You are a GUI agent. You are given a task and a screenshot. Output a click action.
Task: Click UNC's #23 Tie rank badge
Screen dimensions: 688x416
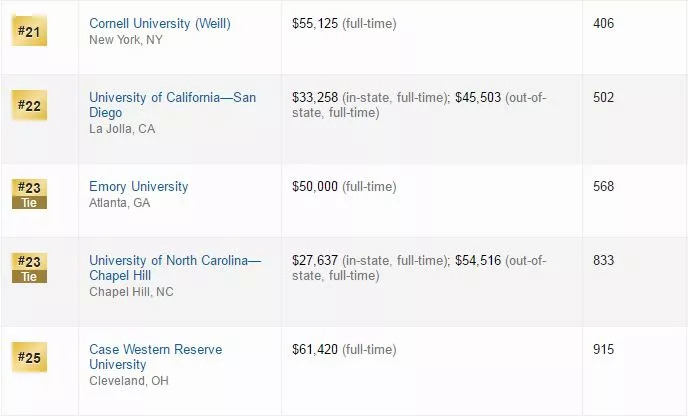(29, 268)
